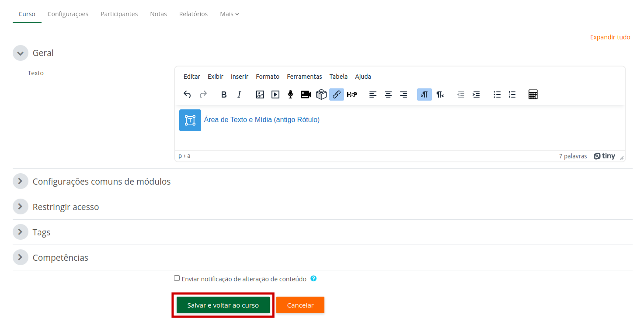Insert an image into the text area
This screenshot has height=329, width=644.
tap(260, 94)
